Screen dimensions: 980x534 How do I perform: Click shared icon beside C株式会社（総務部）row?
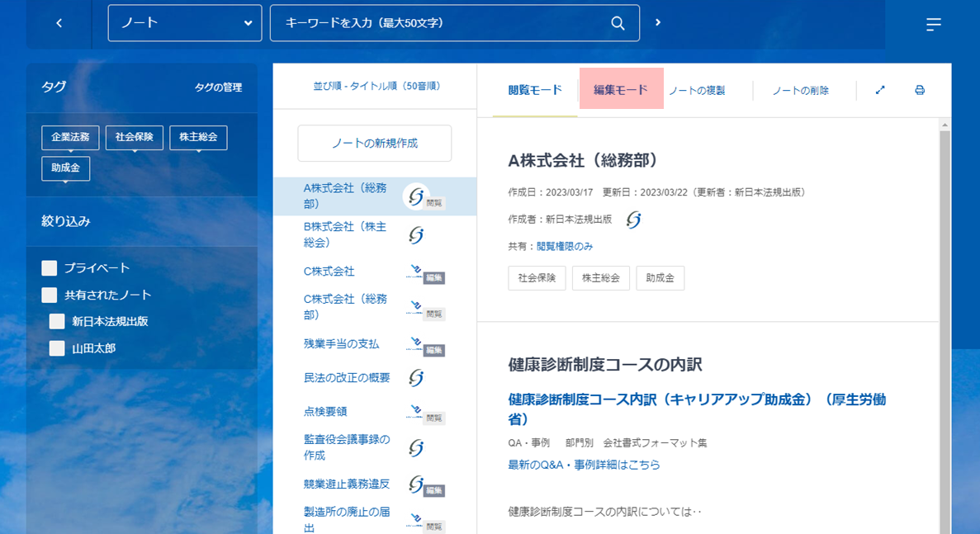(415, 307)
